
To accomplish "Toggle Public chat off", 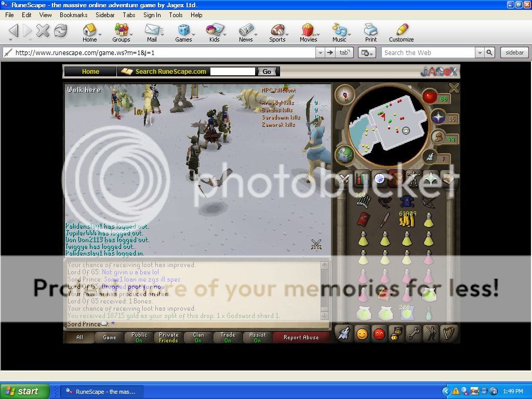I will tap(139, 337).
